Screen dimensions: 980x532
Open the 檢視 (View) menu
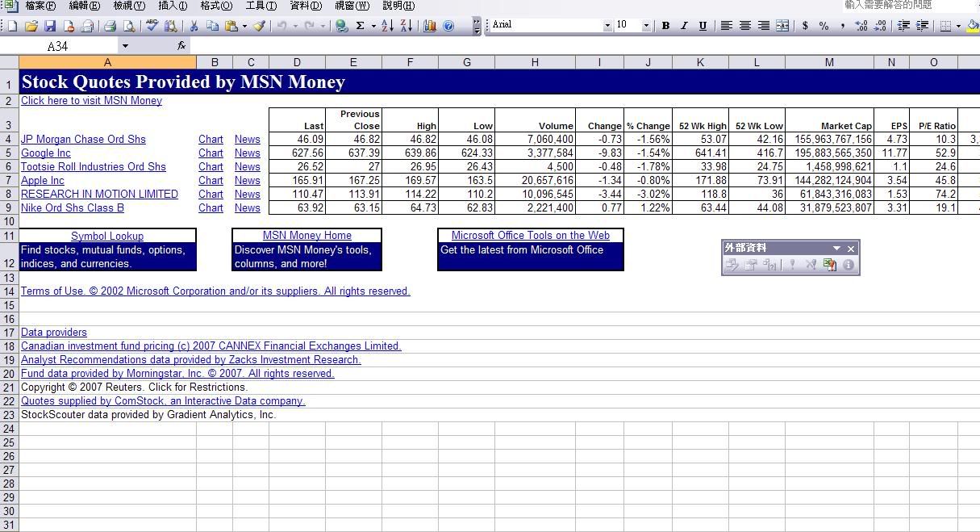tap(129, 6)
